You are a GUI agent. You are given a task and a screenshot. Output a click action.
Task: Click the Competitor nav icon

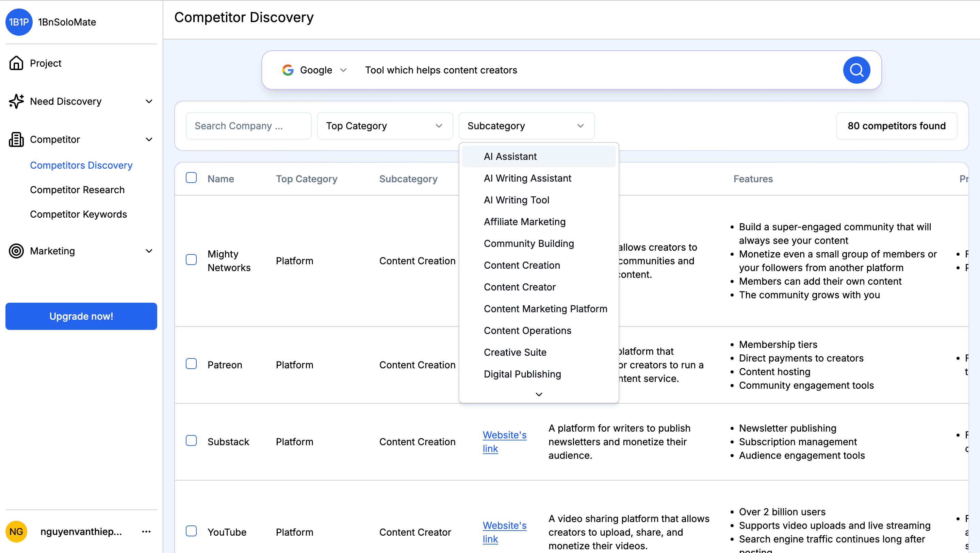[16, 139]
